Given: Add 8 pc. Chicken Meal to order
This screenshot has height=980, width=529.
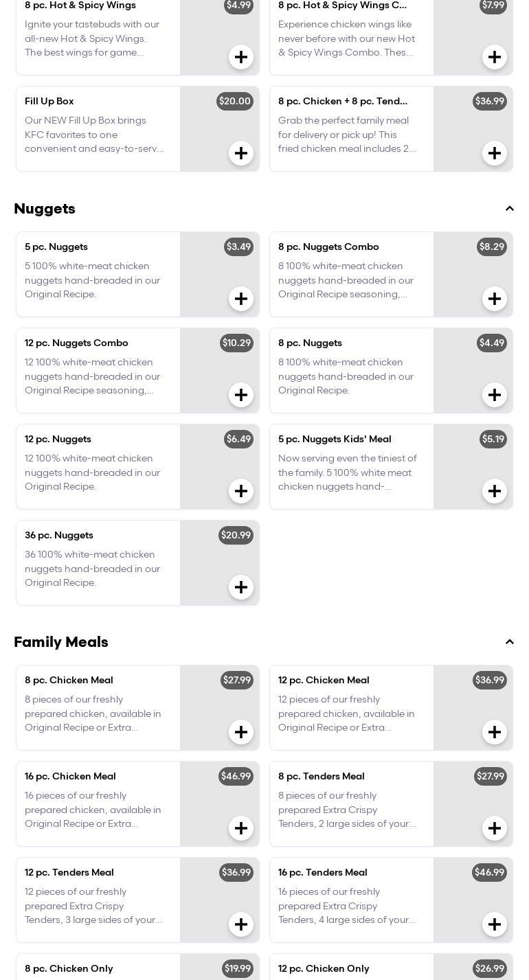Looking at the screenshot, I should click(x=241, y=732).
